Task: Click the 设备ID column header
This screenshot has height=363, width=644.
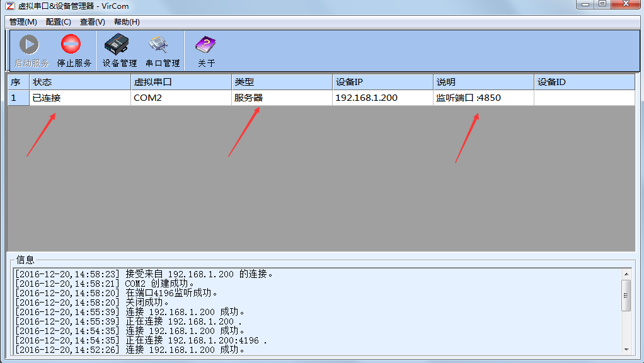Action: [x=584, y=83]
